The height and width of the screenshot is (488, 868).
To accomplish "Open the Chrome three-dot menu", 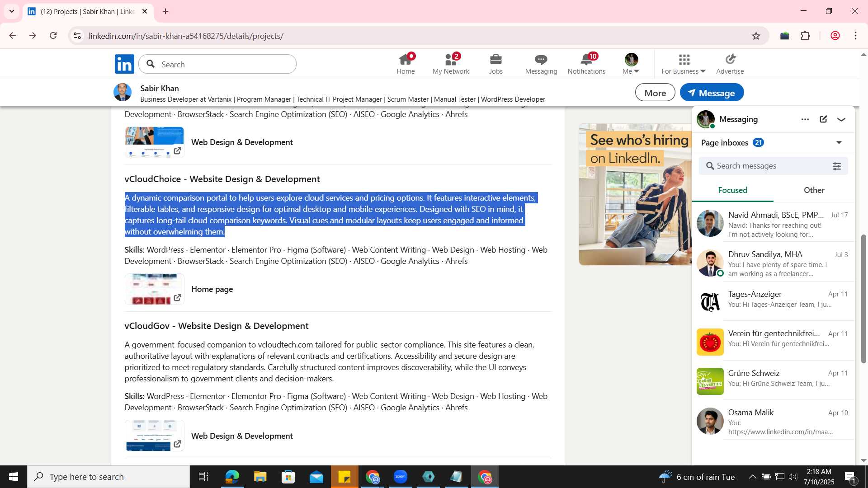I will click(x=855, y=36).
